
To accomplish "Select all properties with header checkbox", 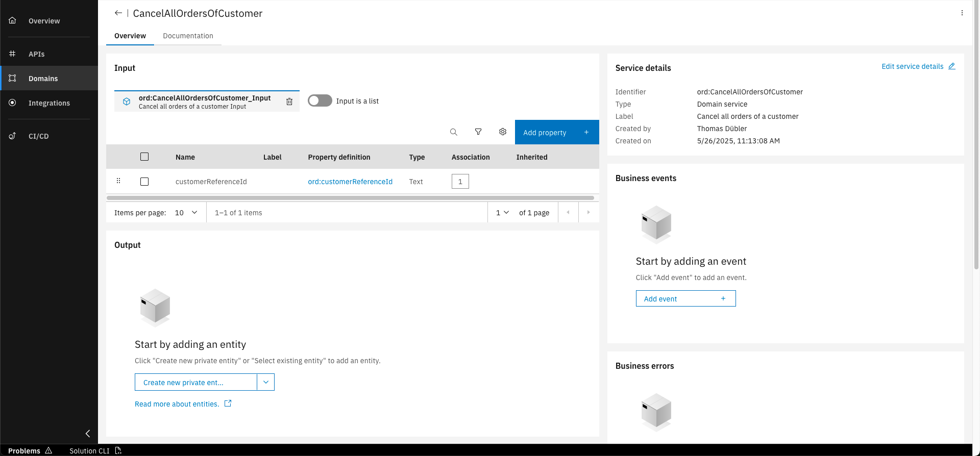I will (144, 157).
